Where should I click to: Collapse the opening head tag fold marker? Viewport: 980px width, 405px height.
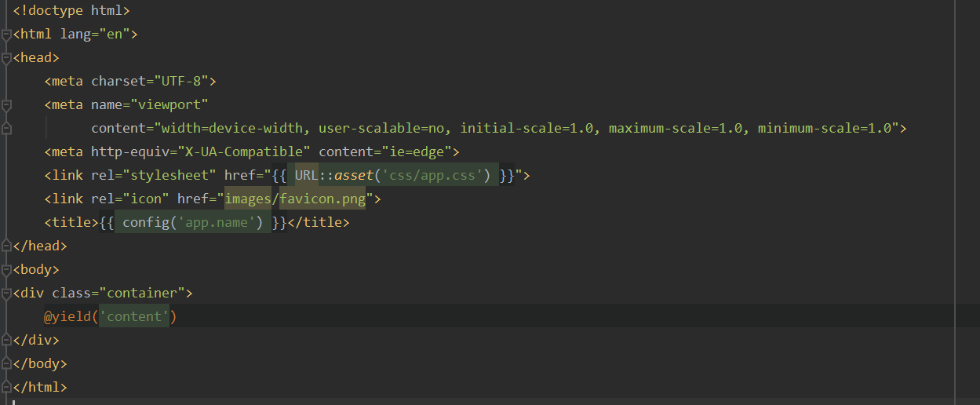click(6, 58)
